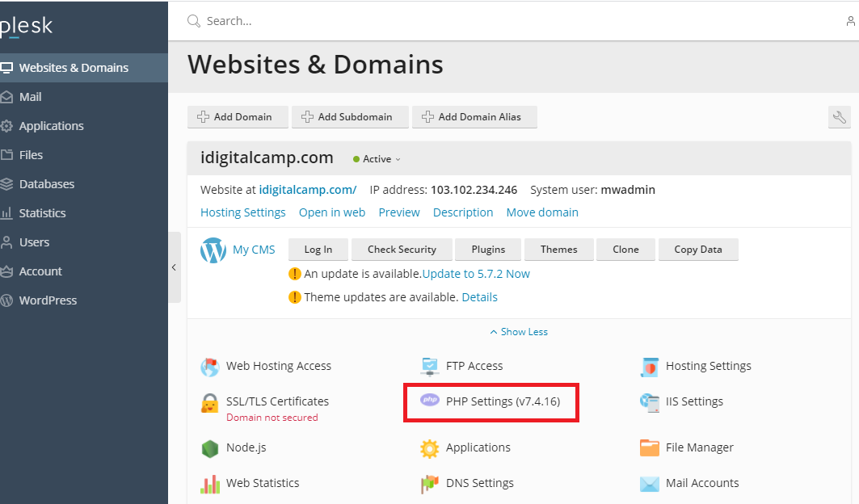Collapse tools with Show Less
The image size is (859, 504).
519,332
